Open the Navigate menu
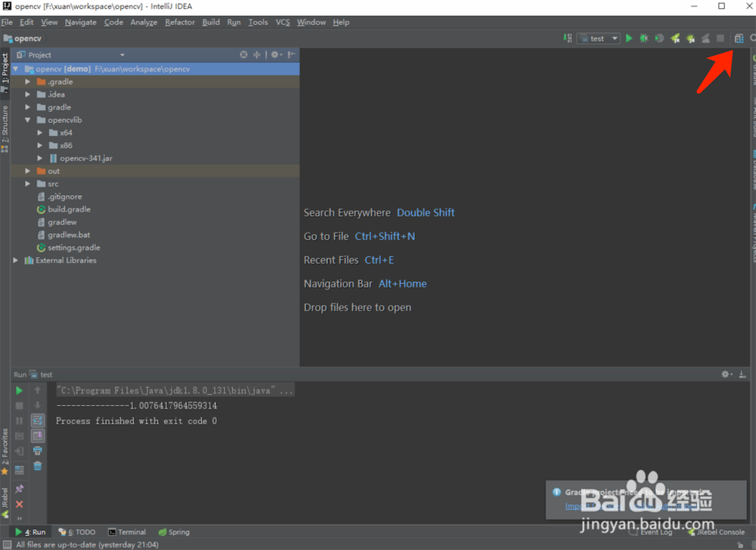756x550 pixels. pos(81,22)
